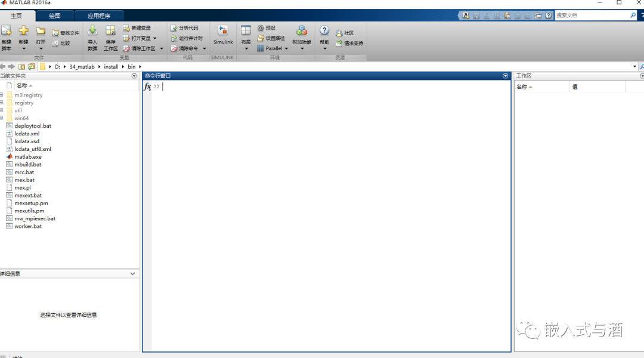This screenshot has width=644, height=358.
Task: Collapse the 详细信息 panel chevron
Action: tap(132, 274)
